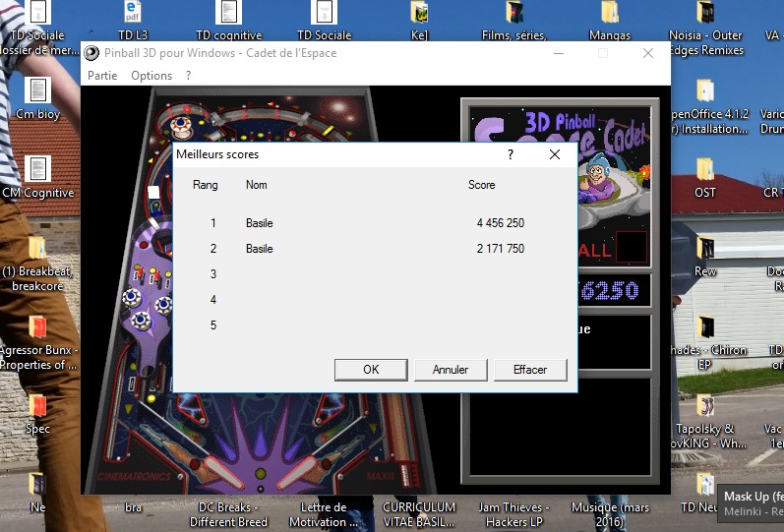This screenshot has width=784, height=532.
Task: Open the Partie menu
Action: coord(102,76)
